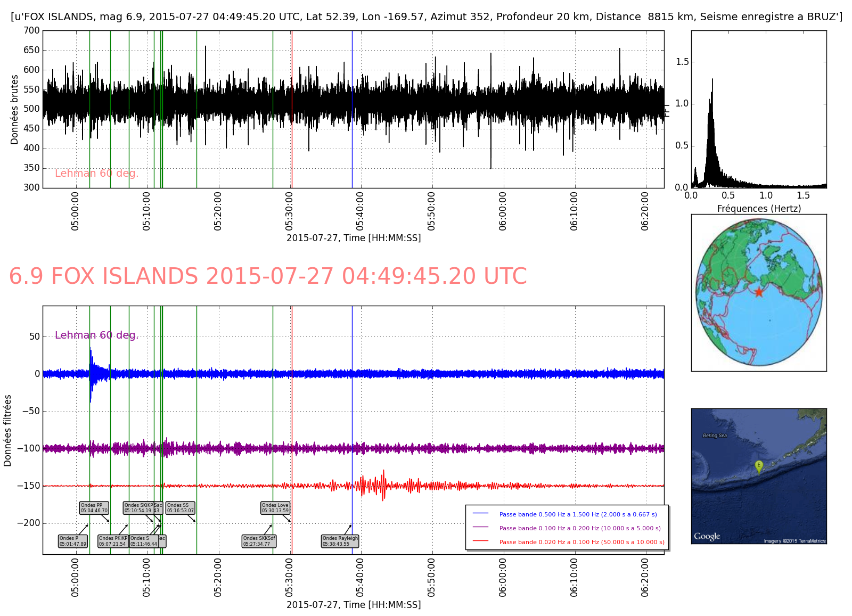Click the Google logo on the satellite map

click(707, 536)
